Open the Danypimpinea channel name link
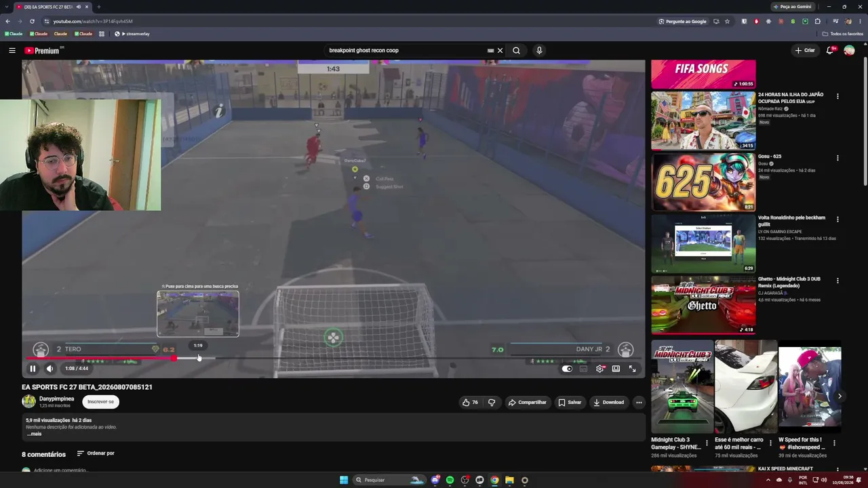 tap(56, 399)
